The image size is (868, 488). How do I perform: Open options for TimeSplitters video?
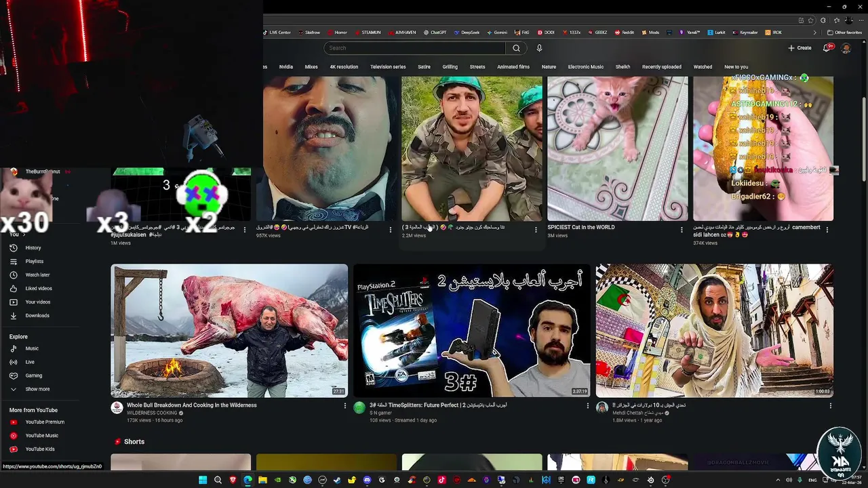(588, 406)
